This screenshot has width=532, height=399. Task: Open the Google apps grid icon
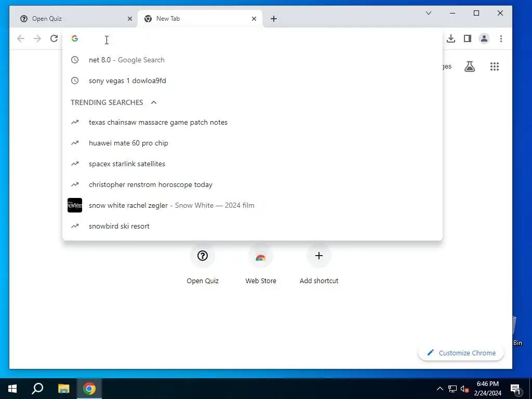(495, 66)
